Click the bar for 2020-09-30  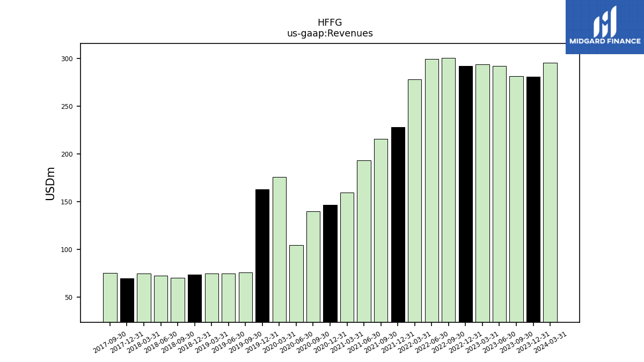point(313,267)
